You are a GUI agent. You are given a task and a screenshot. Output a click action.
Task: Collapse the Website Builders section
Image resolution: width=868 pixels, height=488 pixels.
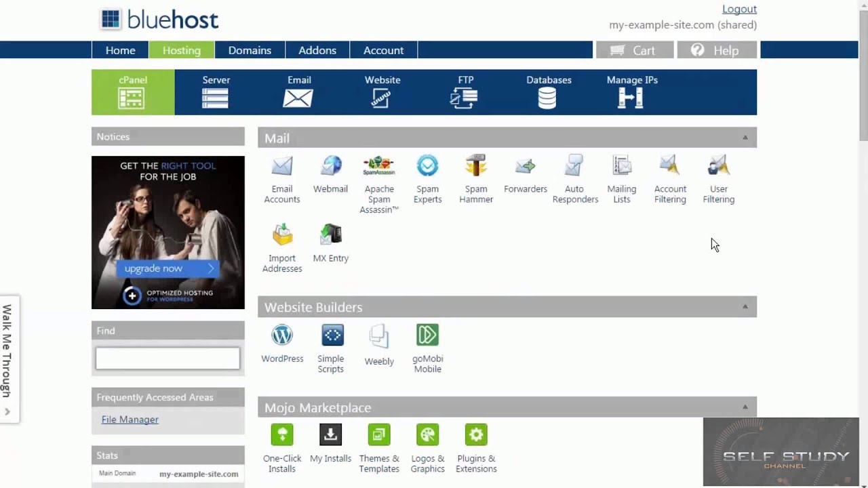point(745,306)
